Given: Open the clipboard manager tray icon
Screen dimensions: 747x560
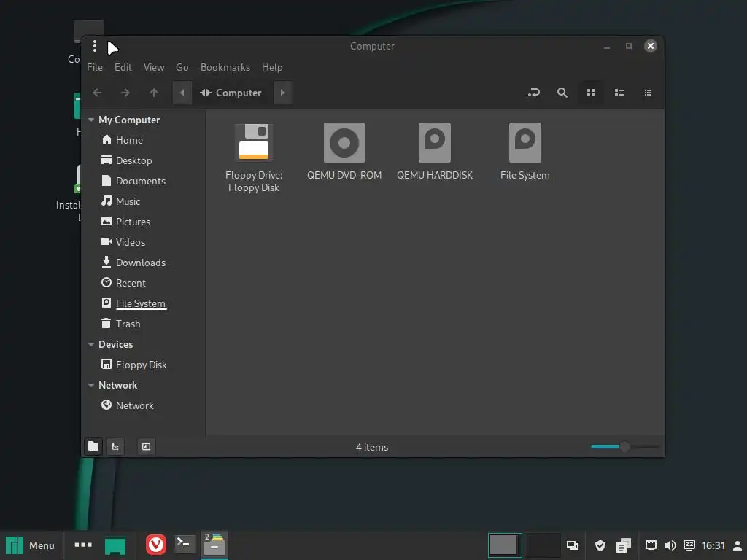Looking at the screenshot, I should 624,545.
